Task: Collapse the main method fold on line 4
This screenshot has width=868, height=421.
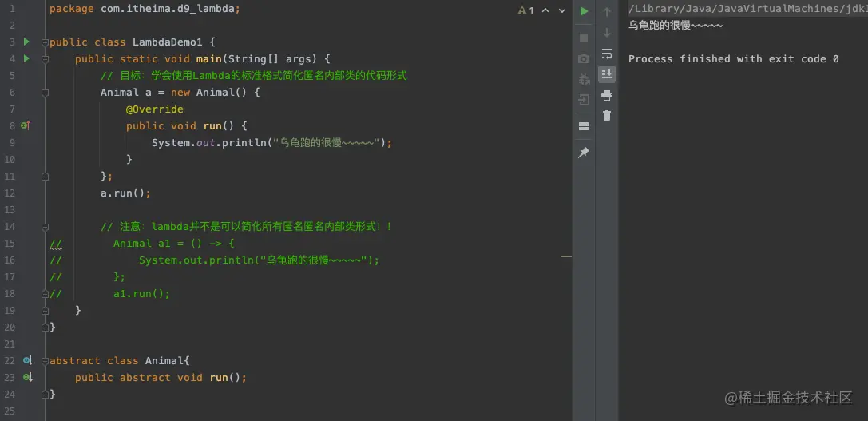Action: [45, 59]
